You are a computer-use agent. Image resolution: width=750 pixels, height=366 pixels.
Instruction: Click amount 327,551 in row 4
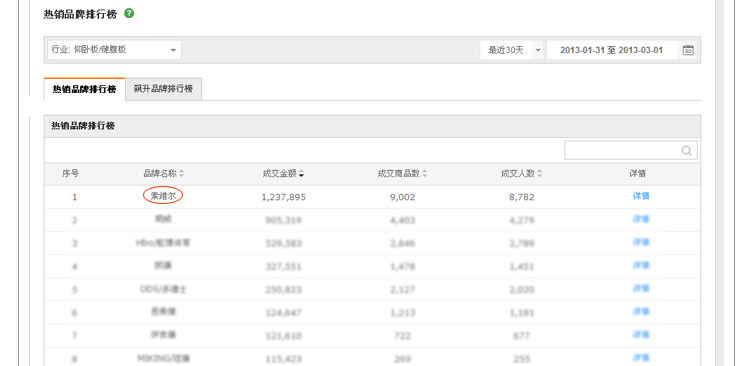tap(284, 266)
